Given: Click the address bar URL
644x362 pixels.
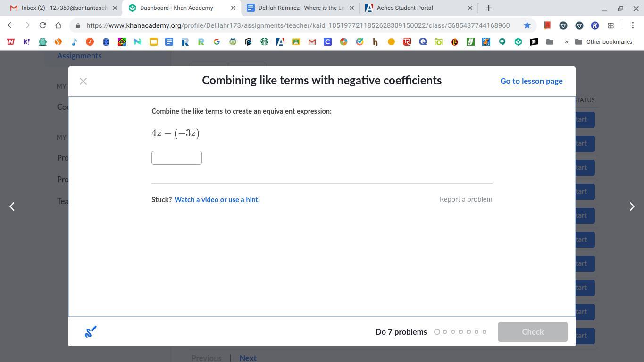Looking at the screenshot, I should pos(298,25).
